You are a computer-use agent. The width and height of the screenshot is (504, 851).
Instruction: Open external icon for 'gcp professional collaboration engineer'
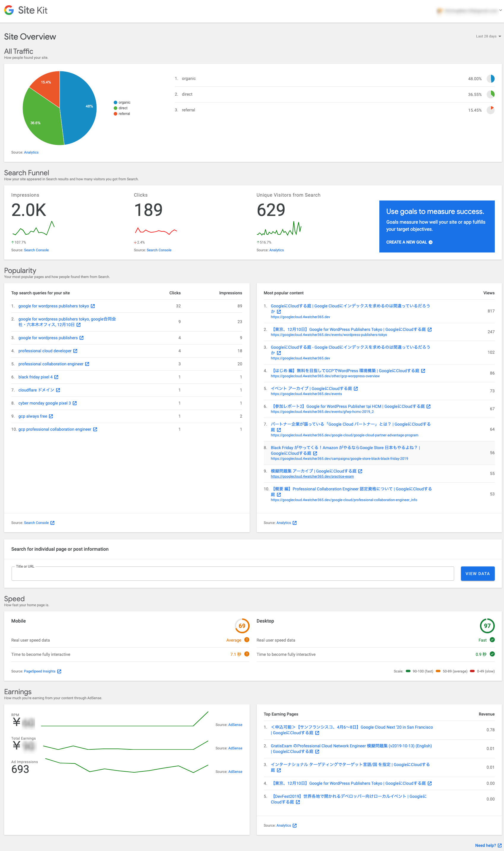[95, 430]
